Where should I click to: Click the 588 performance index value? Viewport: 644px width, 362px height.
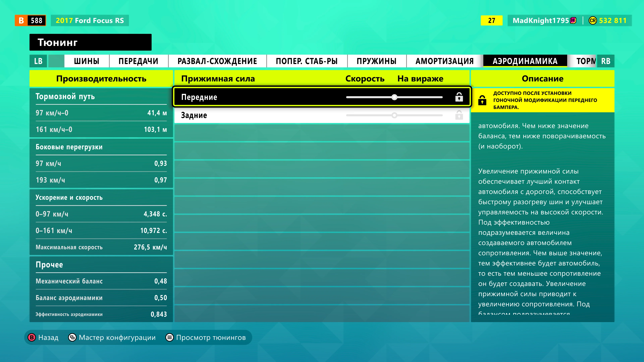coord(37,20)
